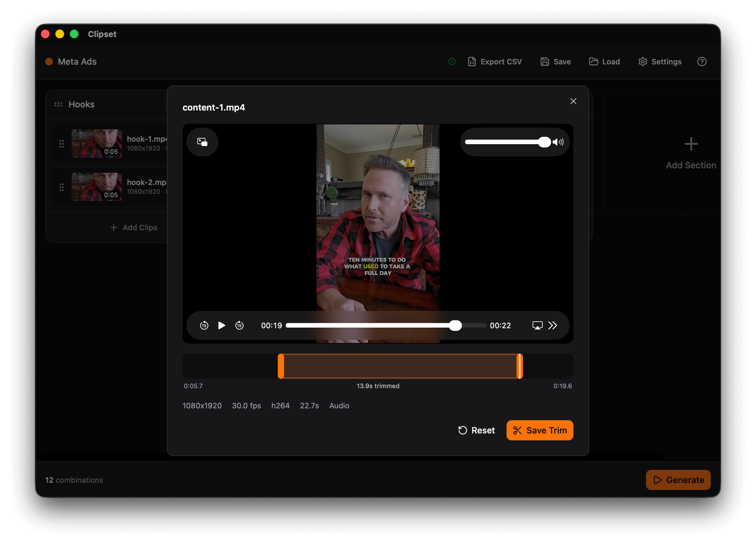756x544 pixels.
Task: Mute the video using speaker icon
Action: pyautogui.click(x=558, y=142)
